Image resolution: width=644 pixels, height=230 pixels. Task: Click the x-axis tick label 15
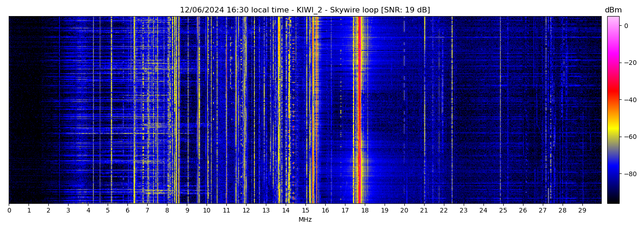point(305,211)
